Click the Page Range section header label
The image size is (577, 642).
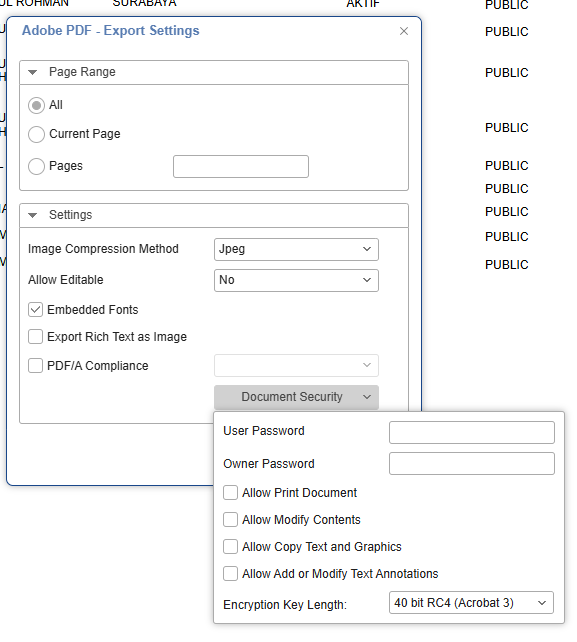(82, 72)
